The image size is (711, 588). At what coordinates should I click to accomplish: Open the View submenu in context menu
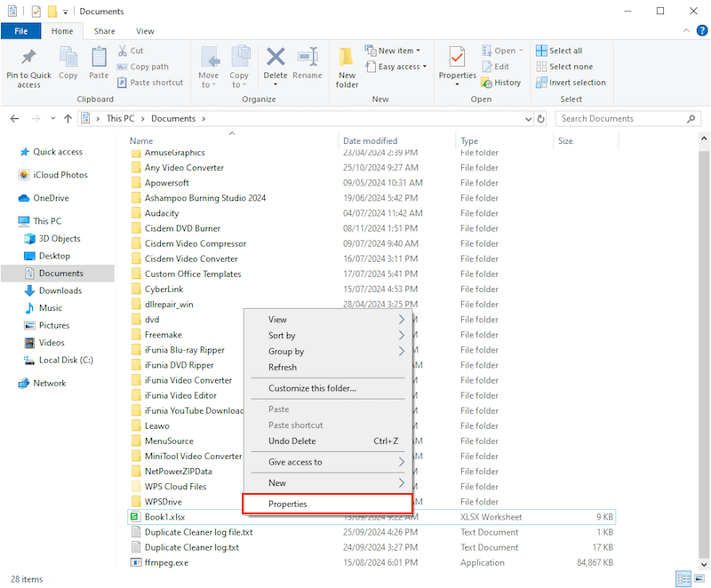[327, 320]
